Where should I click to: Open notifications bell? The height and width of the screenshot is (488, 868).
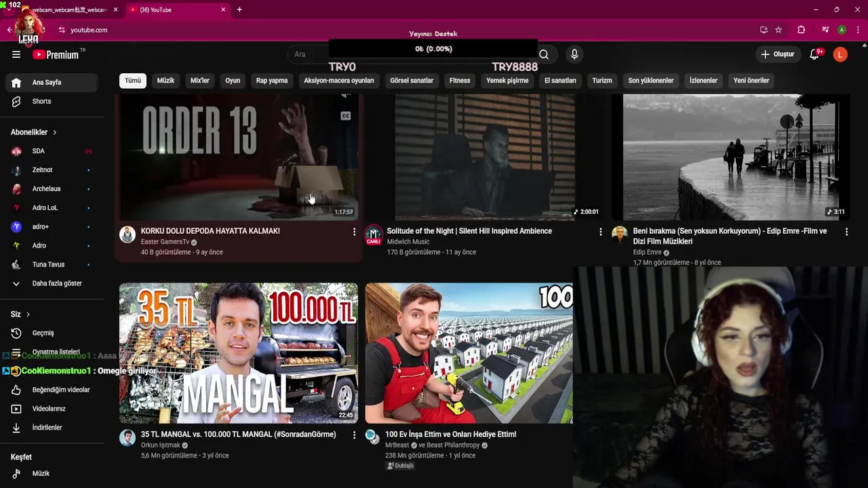(x=814, y=54)
